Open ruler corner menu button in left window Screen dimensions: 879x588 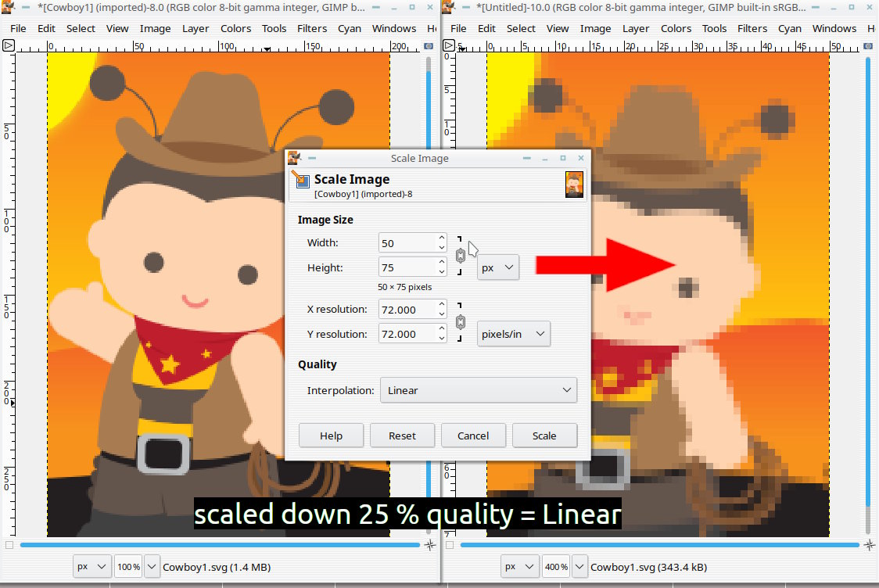click(x=9, y=45)
